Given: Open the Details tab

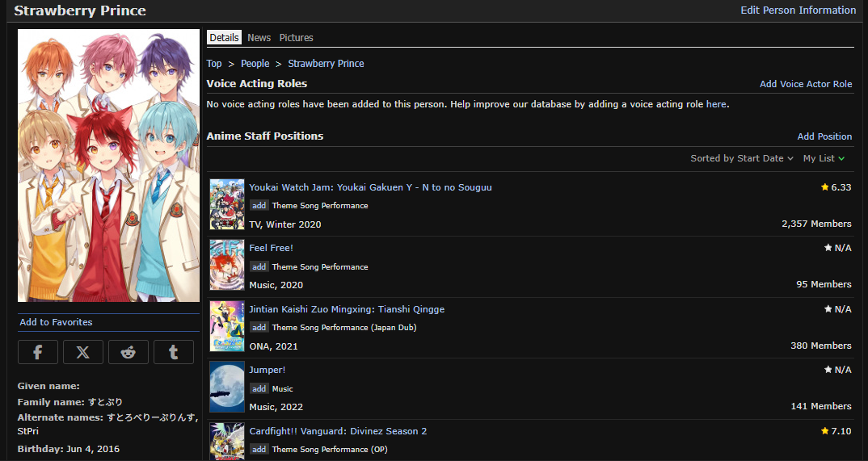Looking at the screenshot, I should (224, 38).
